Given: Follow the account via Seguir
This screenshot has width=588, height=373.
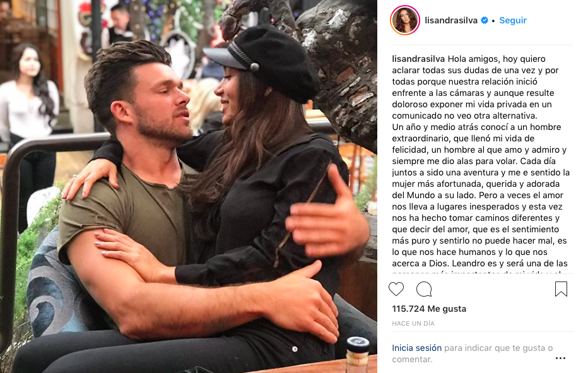Looking at the screenshot, I should click(513, 20).
